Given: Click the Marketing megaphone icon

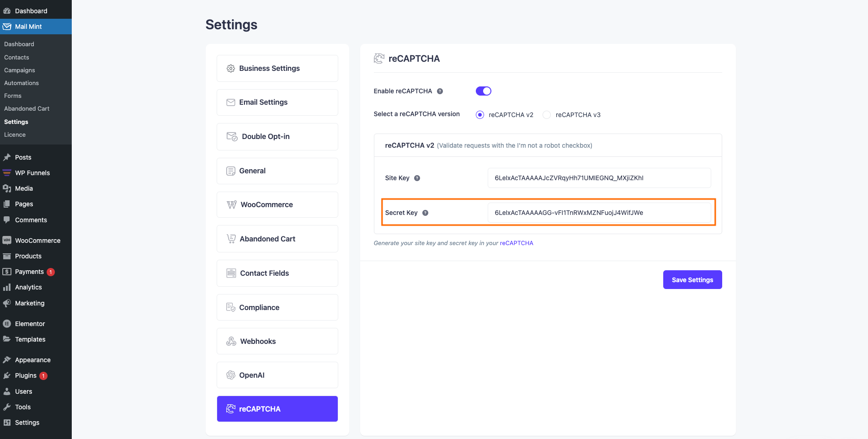Looking at the screenshot, I should pyautogui.click(x=7, y=303).
